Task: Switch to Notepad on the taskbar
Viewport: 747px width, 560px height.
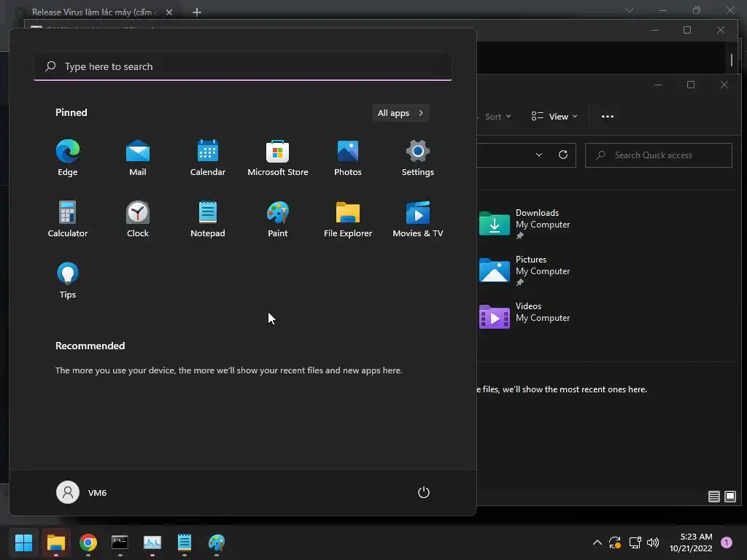Action: [x=185, y=542]
